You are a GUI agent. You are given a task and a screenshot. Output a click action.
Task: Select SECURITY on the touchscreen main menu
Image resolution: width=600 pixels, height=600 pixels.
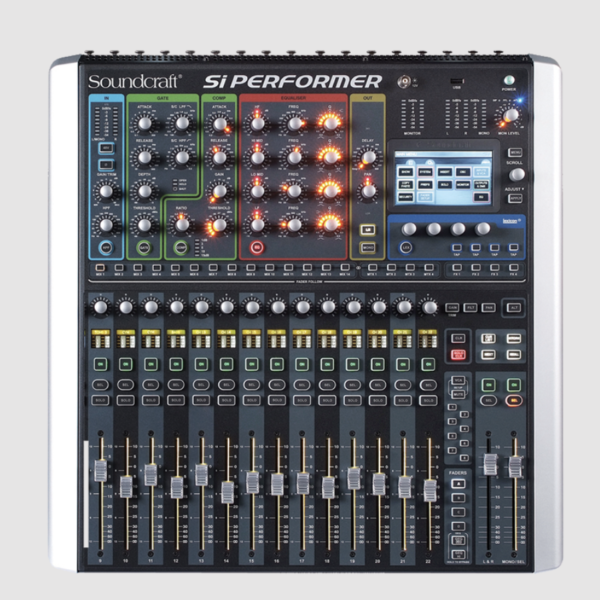406,197
